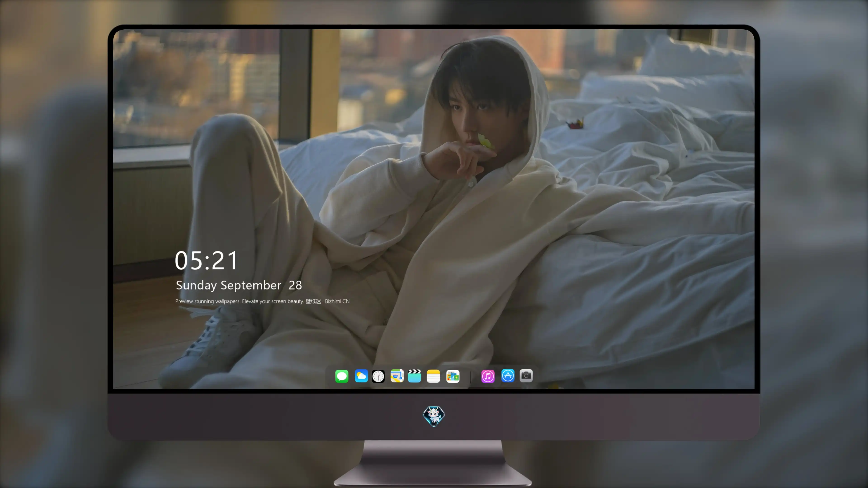
Task: Open the Weather app in the dock
Action: [361, 376]
